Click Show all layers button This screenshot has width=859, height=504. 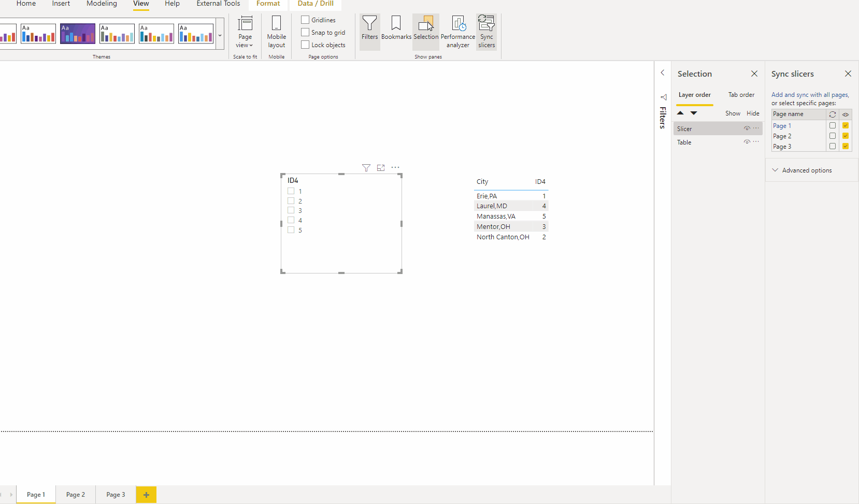pyautogui.click(x=733, y=113)
